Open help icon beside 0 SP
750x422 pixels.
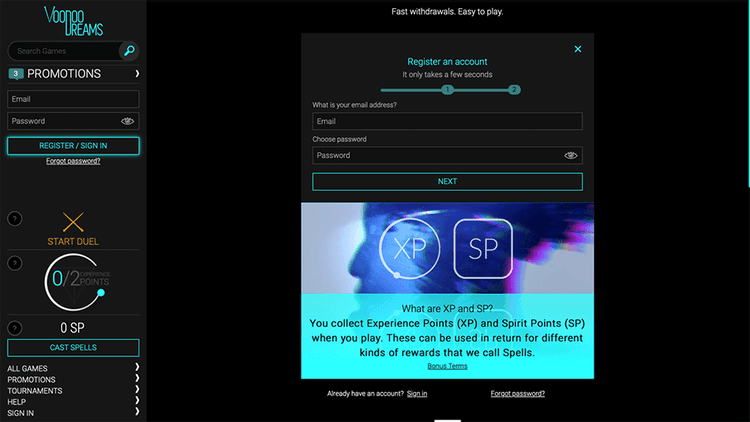pyautogui.click(x=15, y=328)
